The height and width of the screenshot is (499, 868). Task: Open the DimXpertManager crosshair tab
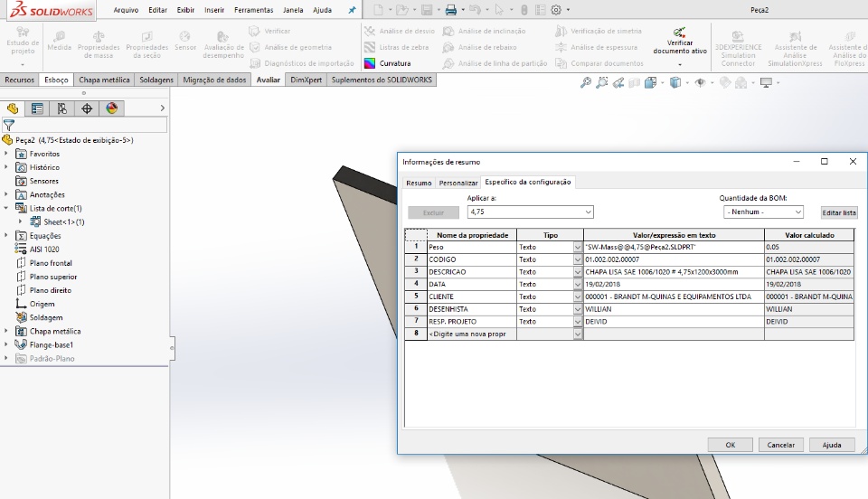(x=87, y=108)
